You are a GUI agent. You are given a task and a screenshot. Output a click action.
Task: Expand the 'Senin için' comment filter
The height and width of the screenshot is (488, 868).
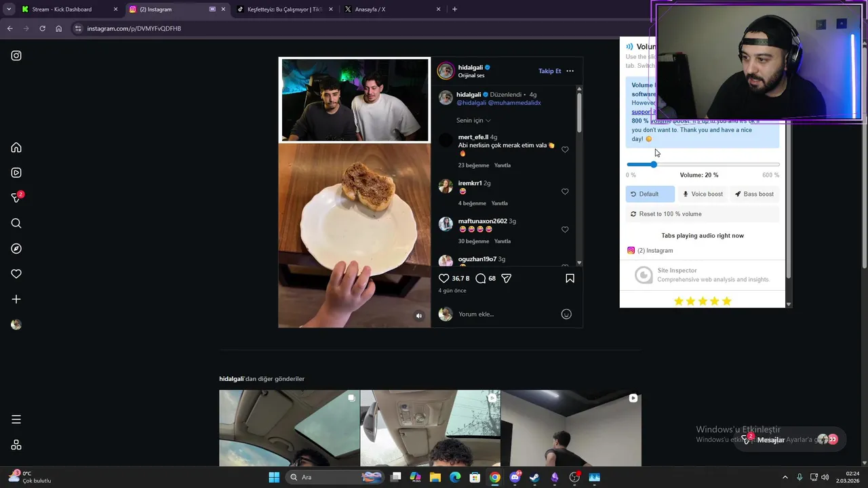[473, 121]
